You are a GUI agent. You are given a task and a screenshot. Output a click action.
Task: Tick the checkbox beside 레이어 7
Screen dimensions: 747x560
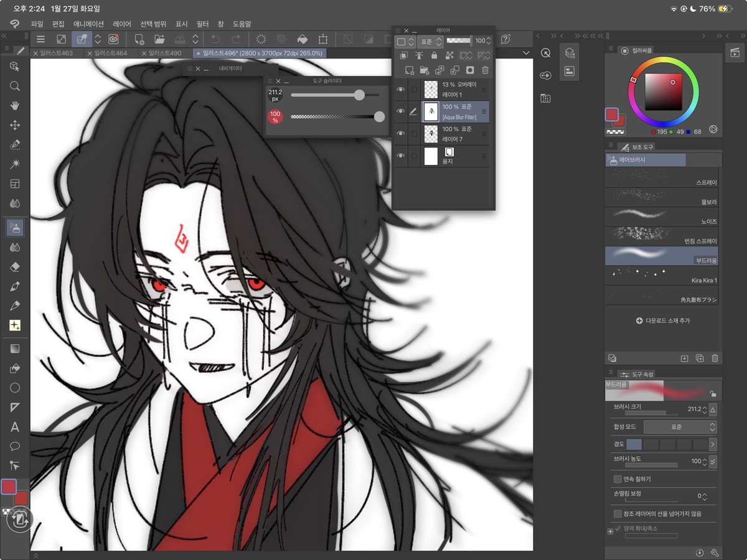click(x=414, y=134)
